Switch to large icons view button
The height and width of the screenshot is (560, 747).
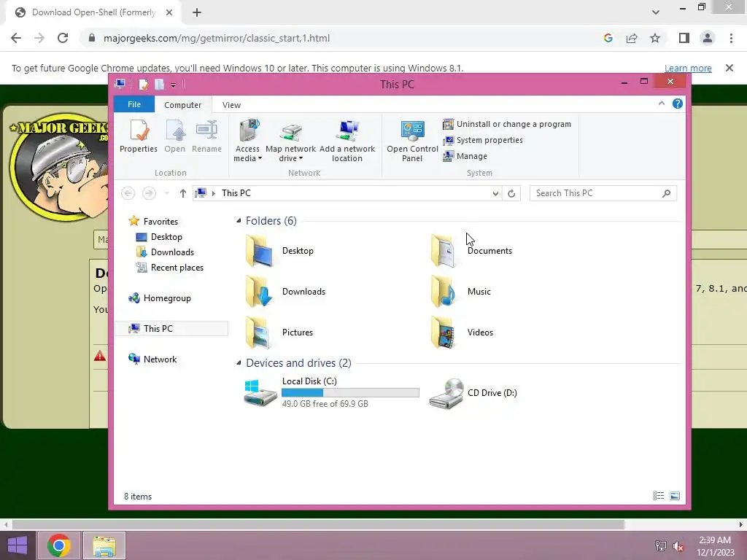point(675,496)
